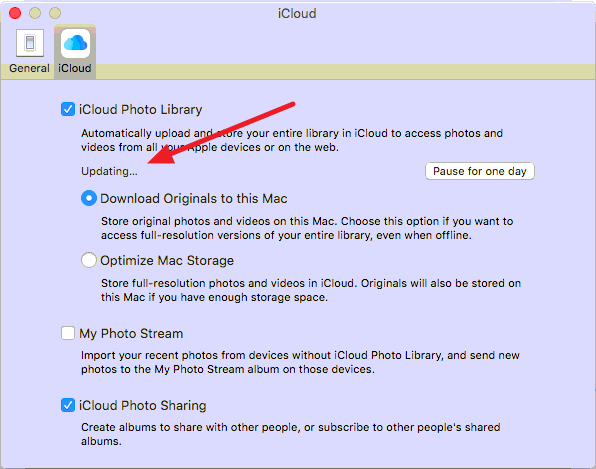Choose the Optimize Mac Storage radio button
Image resolution: width=596 pixels, height=469 pixels.
pyautogui.click(x=89, y=260)
